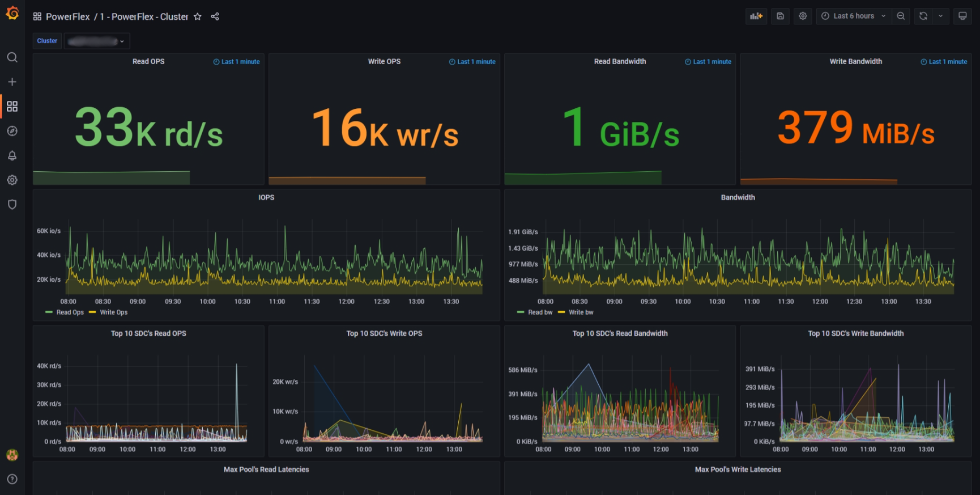Viewport: 980px width, 495px height.
Task: Open Top 10 SDC's Read Bandwidth title
Action: click(x=620, y=333)
